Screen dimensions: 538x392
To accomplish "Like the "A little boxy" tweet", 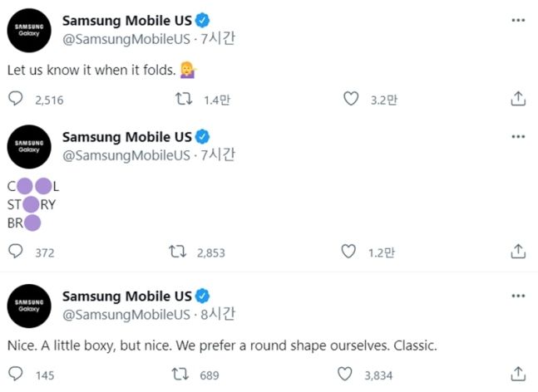I will 346,374.
